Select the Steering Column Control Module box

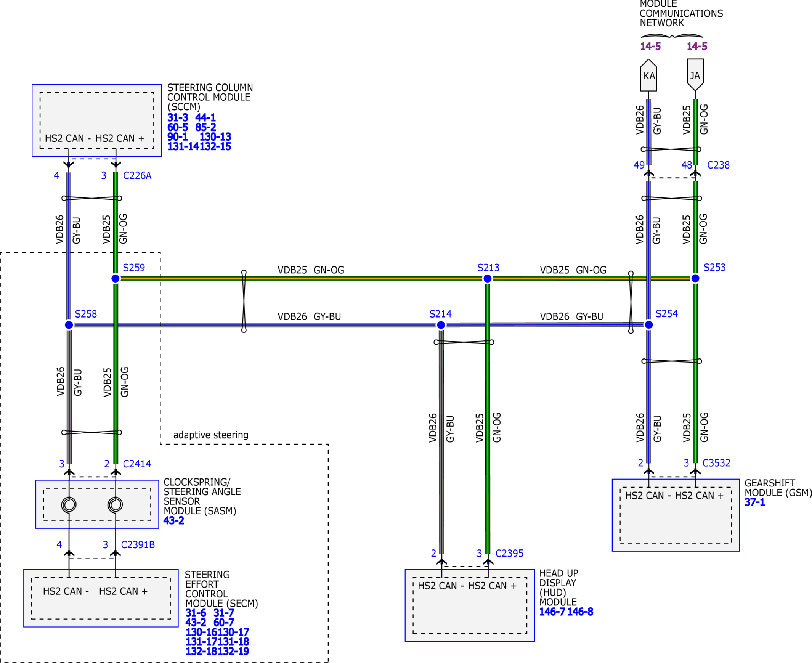pos(96,121)
